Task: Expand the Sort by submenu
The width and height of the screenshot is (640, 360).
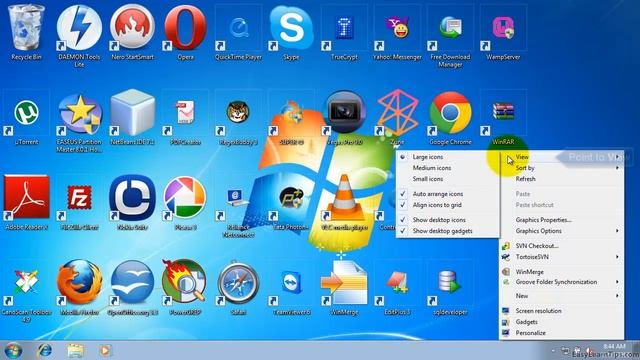Action: pyautogui.click(x=562, y=168)
